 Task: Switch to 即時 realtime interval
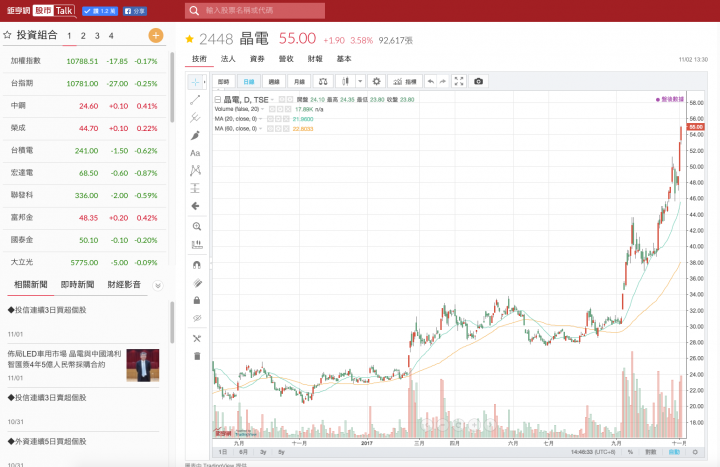click(224, 81)
